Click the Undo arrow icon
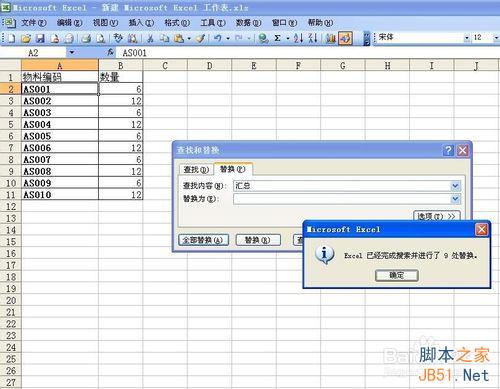500x389 pixels. pyautogui.click(x=218, y=38)
